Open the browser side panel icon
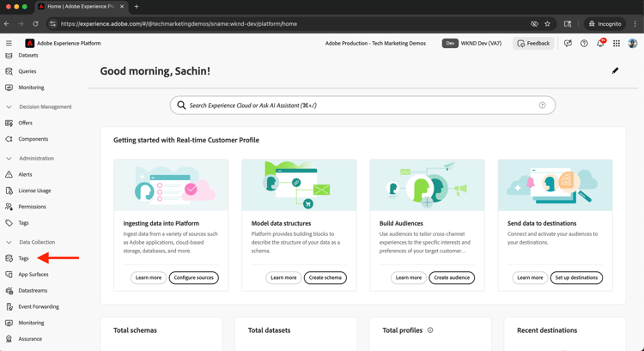This screenshot has height=351, width=644. coord(568,24)
